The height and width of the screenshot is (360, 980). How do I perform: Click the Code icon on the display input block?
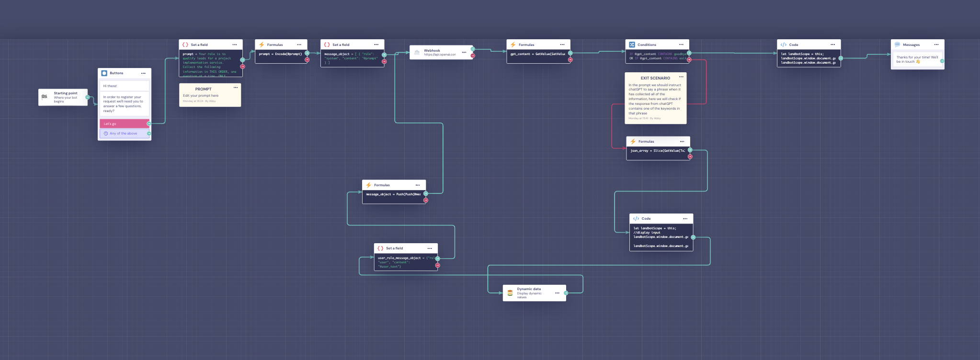click(x=636, y=218)
